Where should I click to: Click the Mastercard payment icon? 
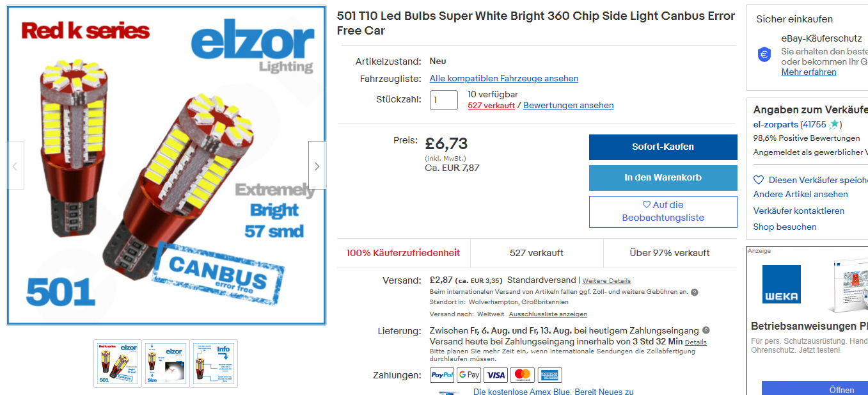tap(523, 375)
